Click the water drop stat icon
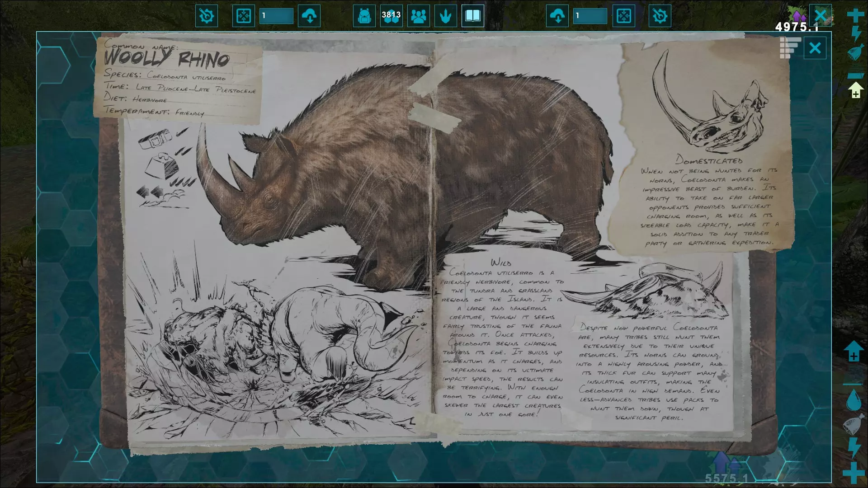This screenshot has width=868, height=488. click(854, 400)
